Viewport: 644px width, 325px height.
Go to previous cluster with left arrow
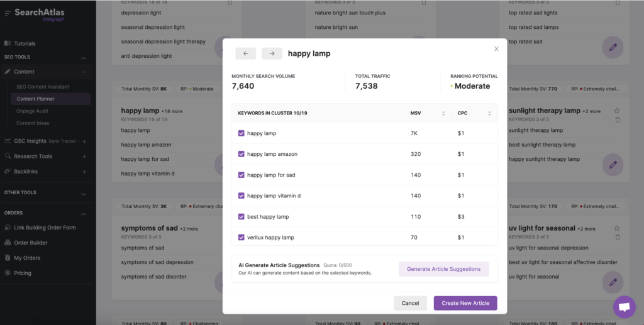(x=246, y=53)
